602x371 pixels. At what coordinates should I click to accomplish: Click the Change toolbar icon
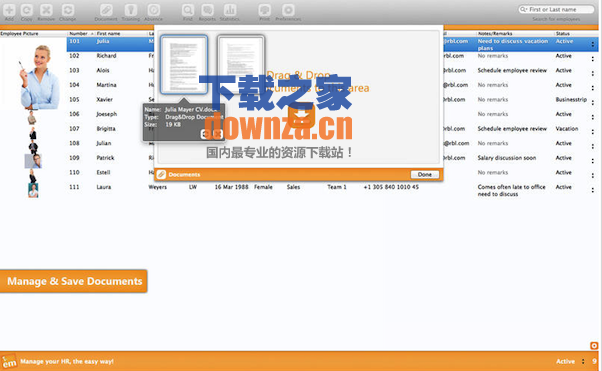coord(68,10)
